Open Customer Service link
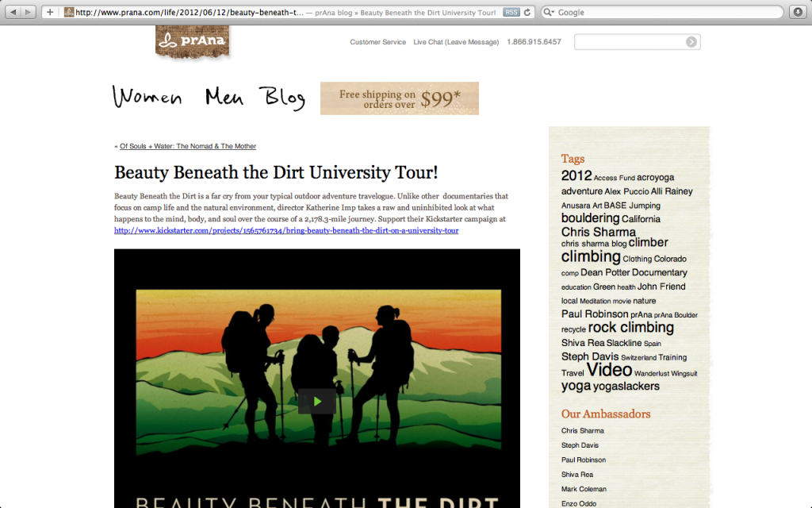Viewport: 812px width, 508px height. pyautogui.click(x=377, y=42)
